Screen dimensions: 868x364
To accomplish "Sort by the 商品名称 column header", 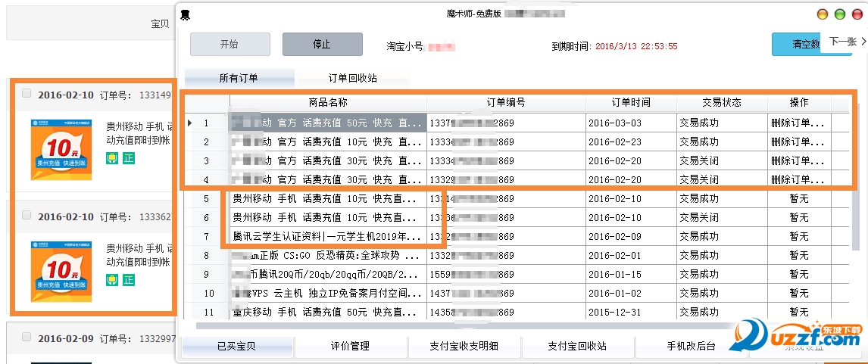I will coord(328,103).
